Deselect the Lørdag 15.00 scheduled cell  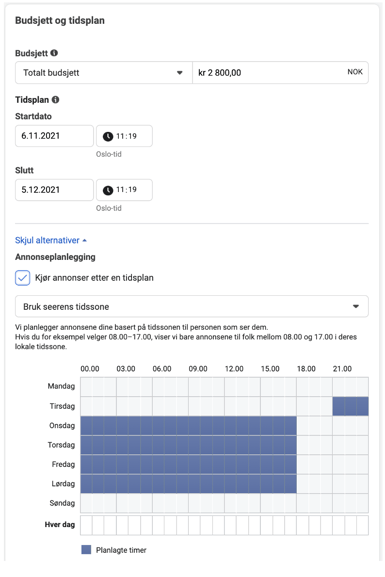click(x=266, y=484)
